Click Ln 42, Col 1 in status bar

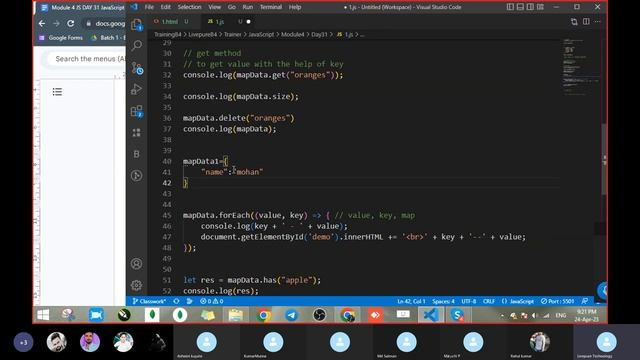pos(411,301)
